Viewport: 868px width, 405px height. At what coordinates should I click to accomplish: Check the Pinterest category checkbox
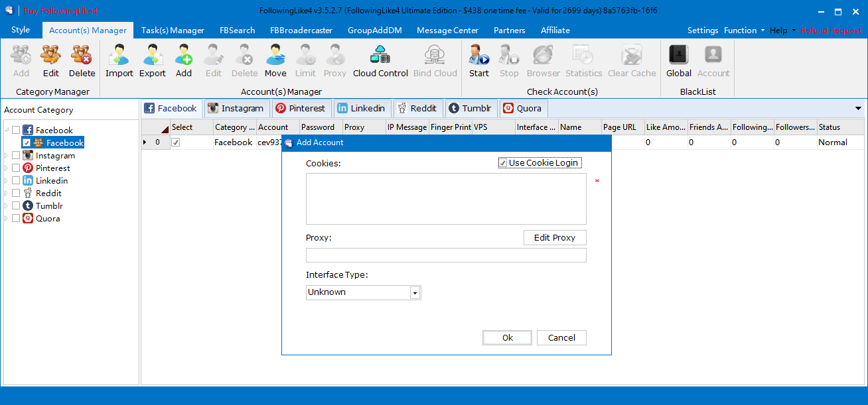(x=16, y=168)
